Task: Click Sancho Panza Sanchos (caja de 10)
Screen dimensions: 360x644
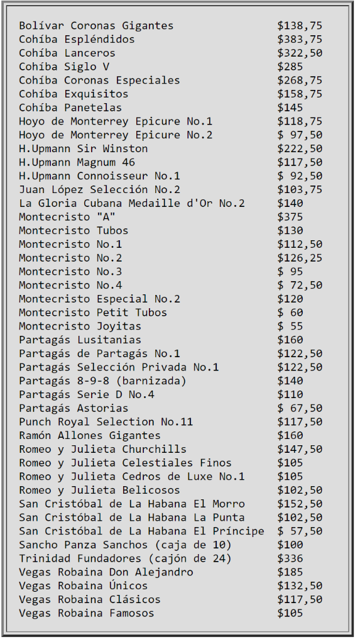Action: pyautogui.click(x=125, y=545)
